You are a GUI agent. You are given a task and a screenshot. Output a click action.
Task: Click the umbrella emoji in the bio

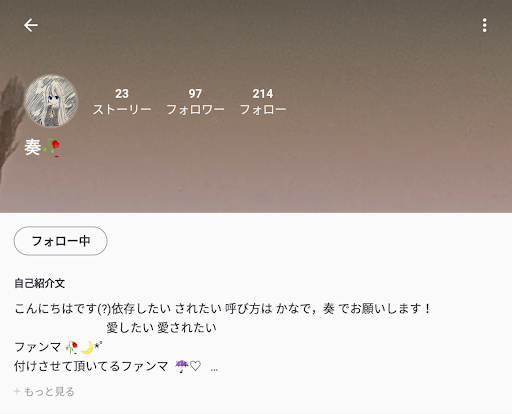182,366
